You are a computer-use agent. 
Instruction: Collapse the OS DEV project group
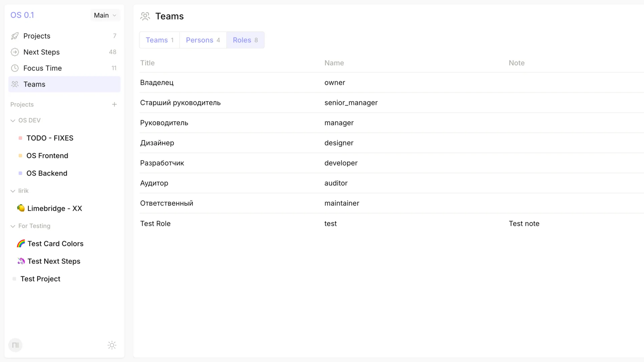pos(13,120)
